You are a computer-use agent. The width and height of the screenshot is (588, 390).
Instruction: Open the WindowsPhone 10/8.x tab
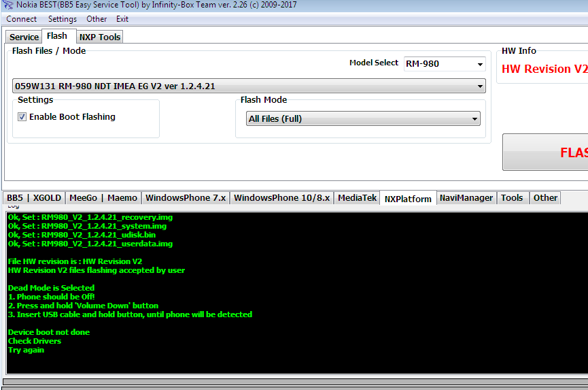coord(281,198)
